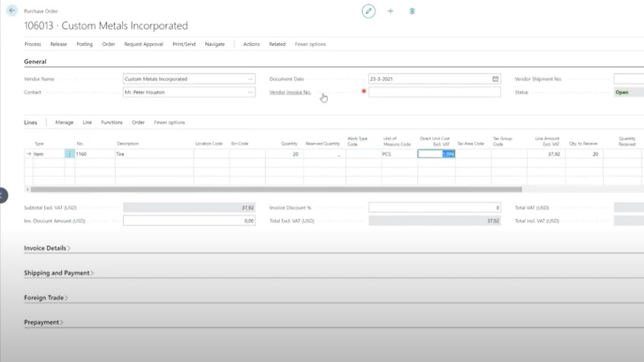Image resolution: width=644 pixels, height=362 pixels.
Task: Click the Tax Group Code column header
Action: click(x=503, y=141)
